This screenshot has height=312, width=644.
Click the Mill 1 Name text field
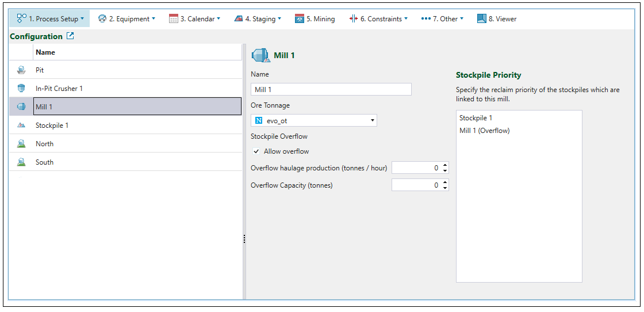pos(331,89)
